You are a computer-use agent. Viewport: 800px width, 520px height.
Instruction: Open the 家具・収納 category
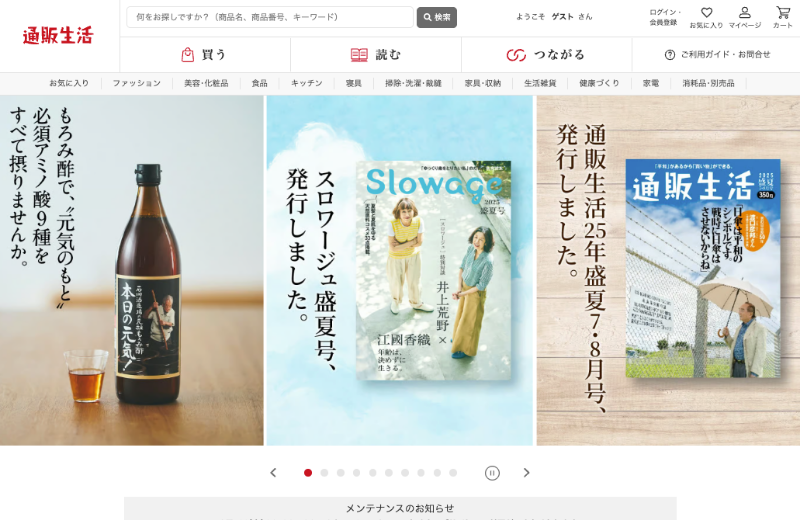[483, 83]
